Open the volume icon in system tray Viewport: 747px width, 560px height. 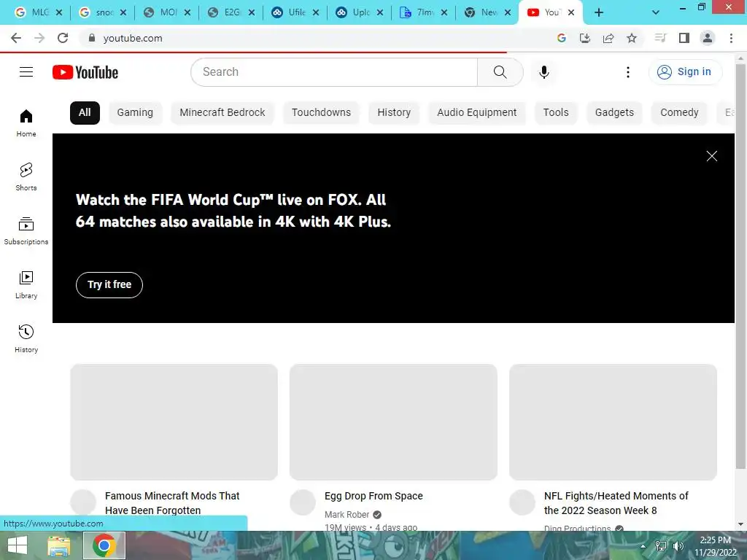pyautogui.click(x=678, y=546)
